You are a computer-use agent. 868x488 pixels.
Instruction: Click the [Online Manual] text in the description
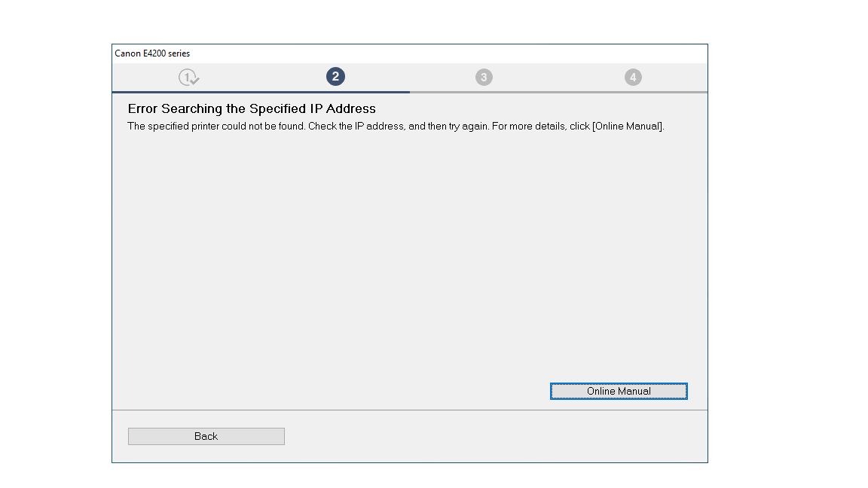[x=628, y=127]
